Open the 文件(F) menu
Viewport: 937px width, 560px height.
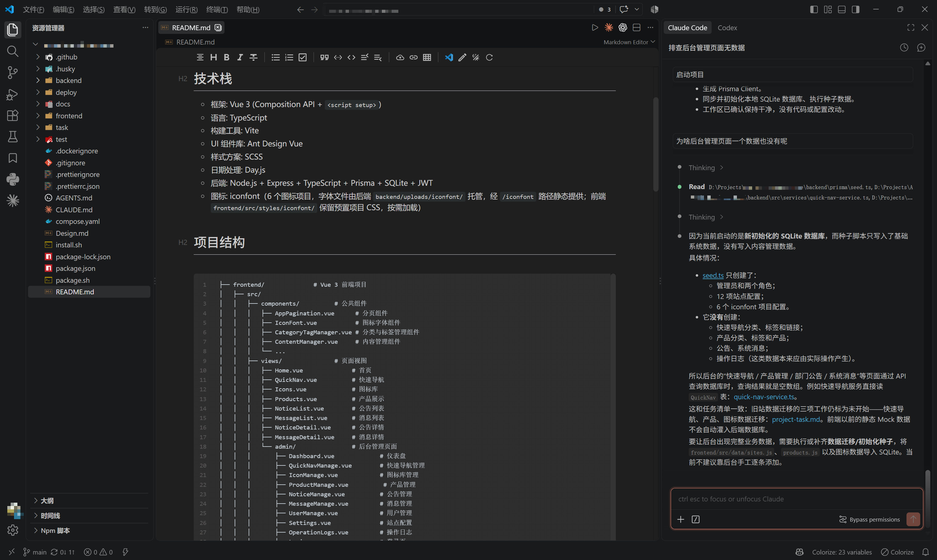[34, 9]
